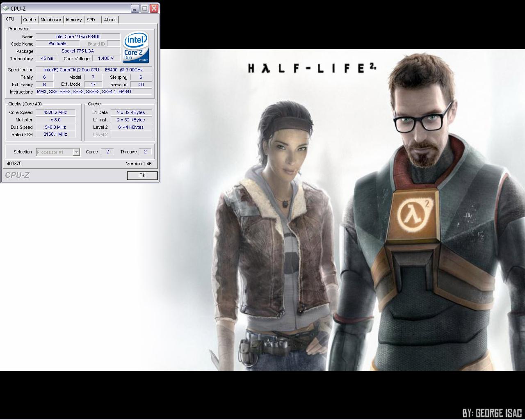This screenshot has width=525, height=420.
Task: Click the Core Speed value '4320.2 MHz'
Action: (55, 112)
